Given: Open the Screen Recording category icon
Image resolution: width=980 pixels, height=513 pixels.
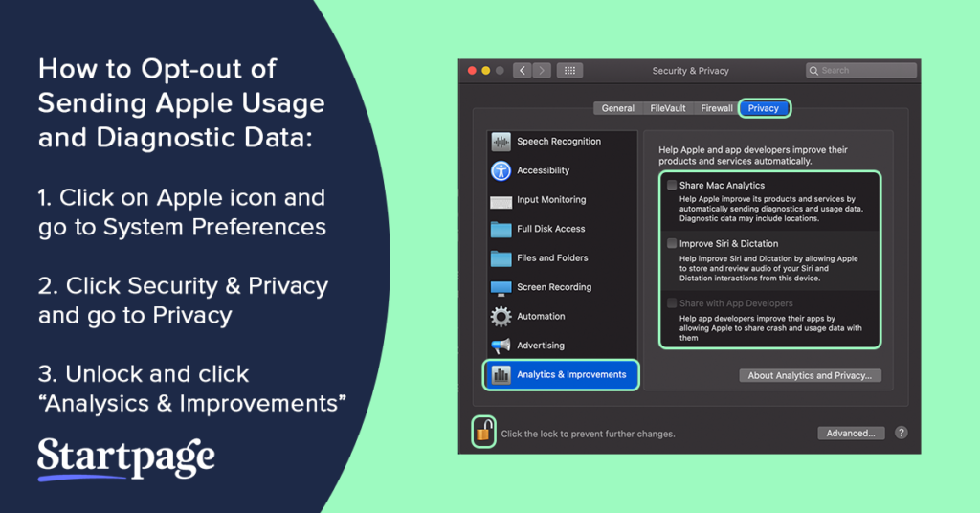Looking at the screenshot, I should pos(501,287).
